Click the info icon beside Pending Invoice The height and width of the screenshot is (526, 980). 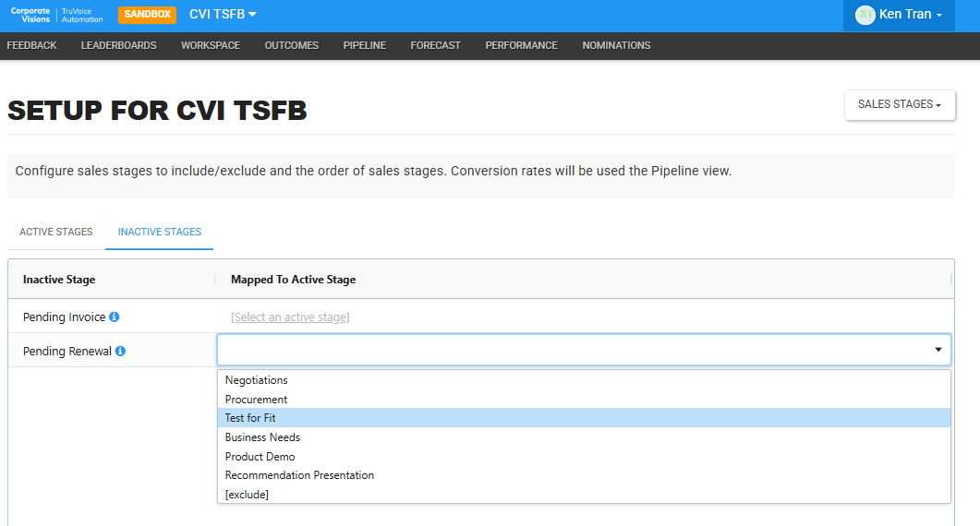(x=114, y=317)
